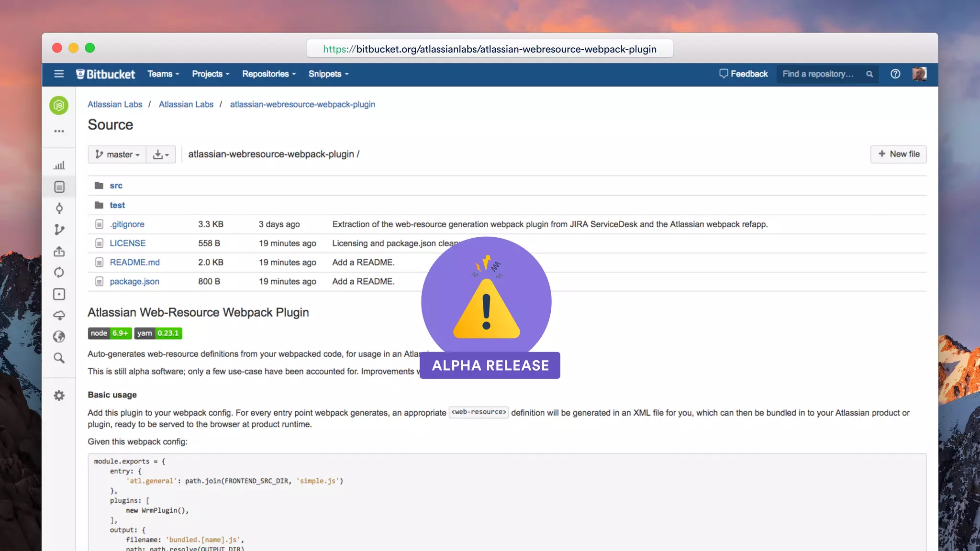The height and width of the screenshot is (551, 980).
Task: Open the Overview bar chart icon
Action: 59,165
